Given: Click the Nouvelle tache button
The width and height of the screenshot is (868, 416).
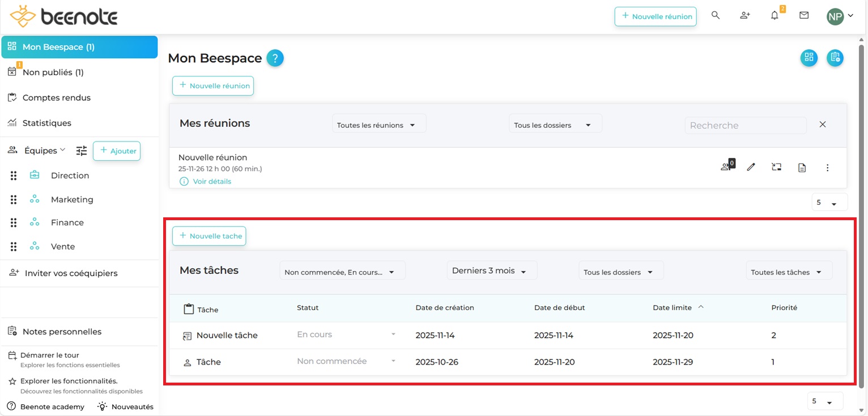Looking at the screenshot, I should coord(209,236).
